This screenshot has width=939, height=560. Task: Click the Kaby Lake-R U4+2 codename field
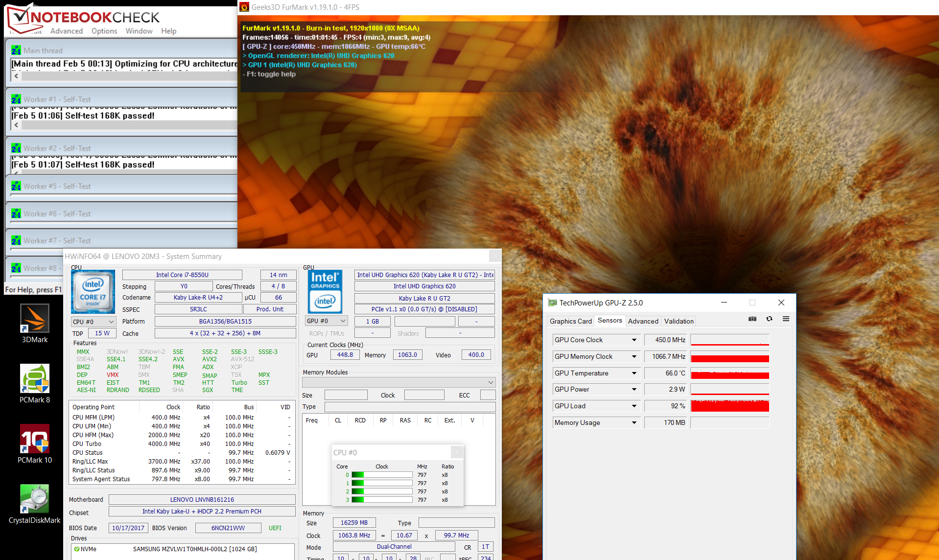(x=198, y=298)
